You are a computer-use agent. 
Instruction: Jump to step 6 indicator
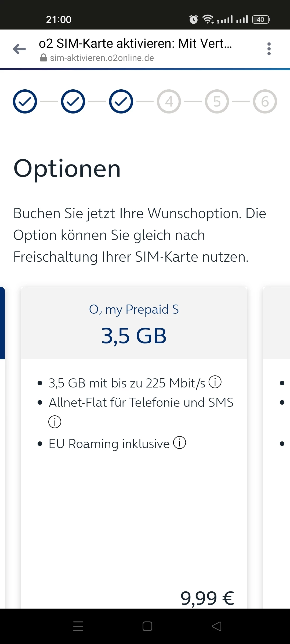265,101
